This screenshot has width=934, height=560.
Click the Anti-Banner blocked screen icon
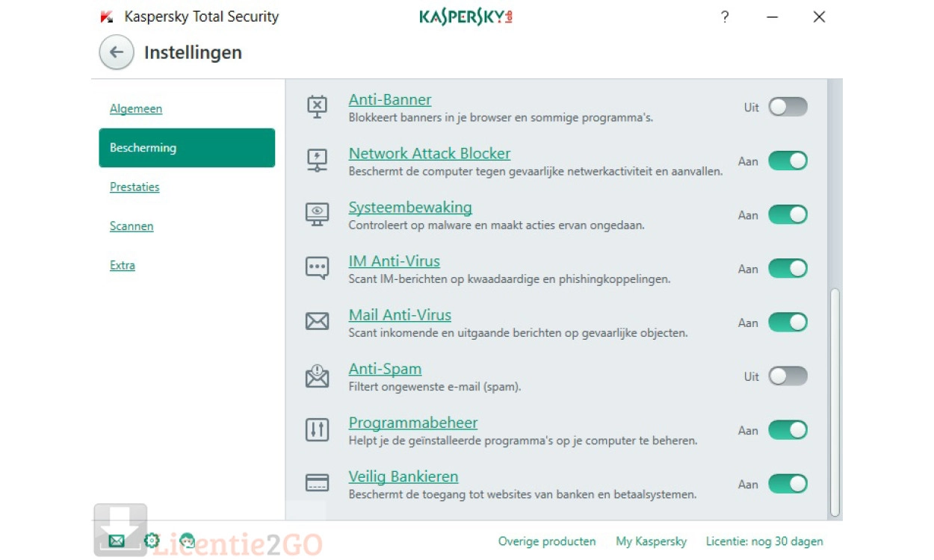point(317,107)
